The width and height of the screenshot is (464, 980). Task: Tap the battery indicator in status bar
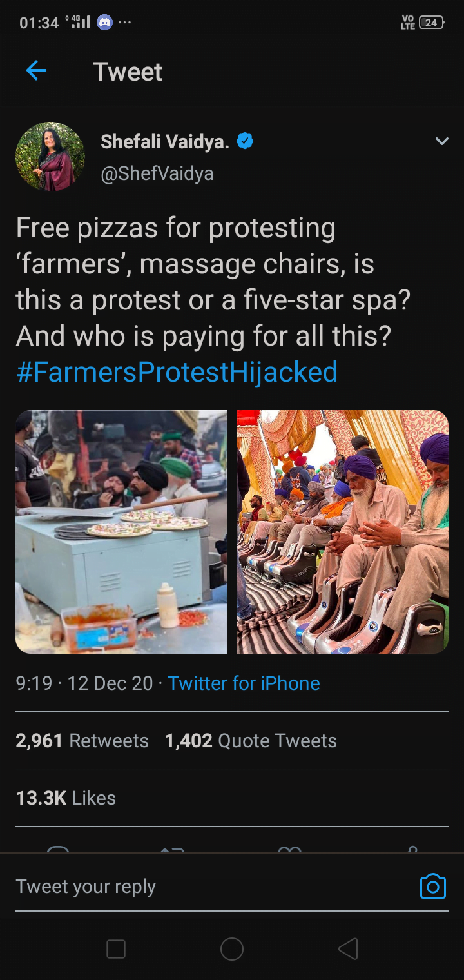430,23
